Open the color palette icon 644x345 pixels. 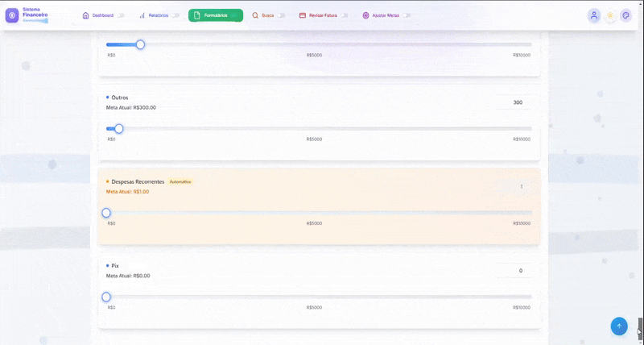pos(625,15)
